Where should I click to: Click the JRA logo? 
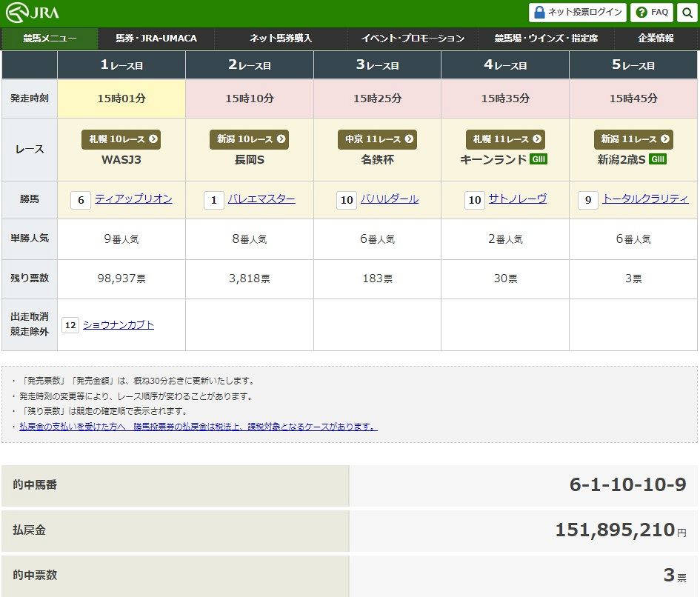click(32, 12)
